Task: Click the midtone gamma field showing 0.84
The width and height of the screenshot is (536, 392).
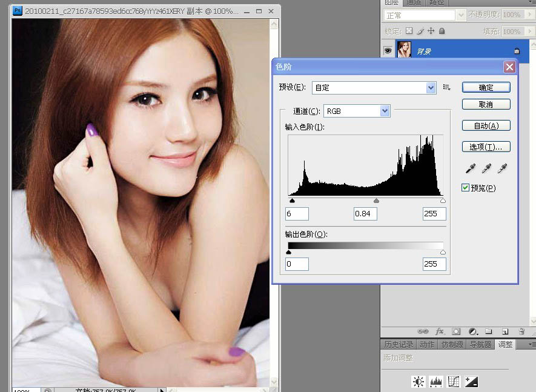Action: (x=365, y=214)
